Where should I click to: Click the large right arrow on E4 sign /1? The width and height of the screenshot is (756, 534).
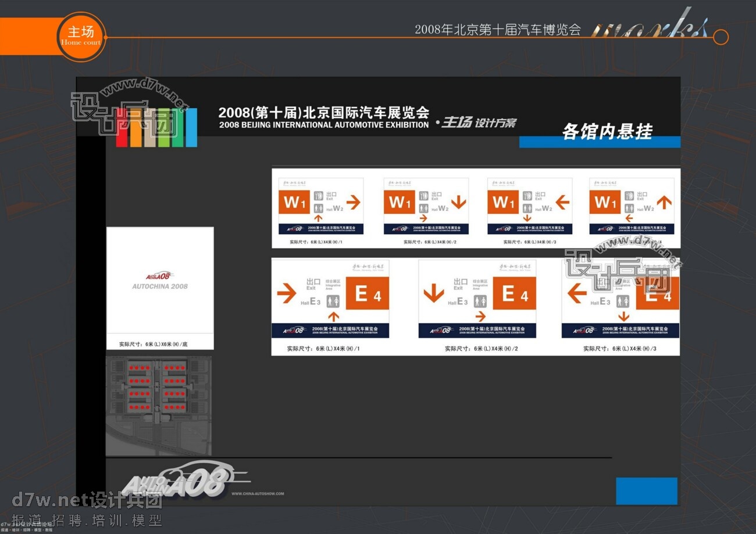click(287, 293)
